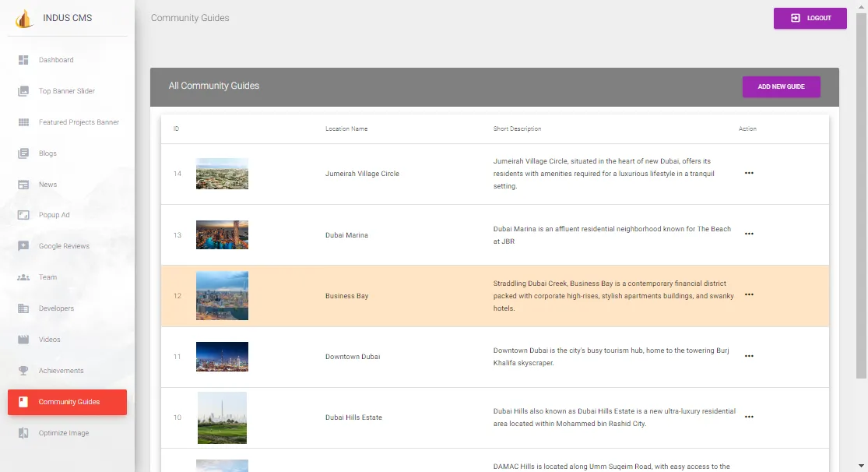Go to the Videos page
Viewport: 868px width, 472px height.
coord(67,340)
